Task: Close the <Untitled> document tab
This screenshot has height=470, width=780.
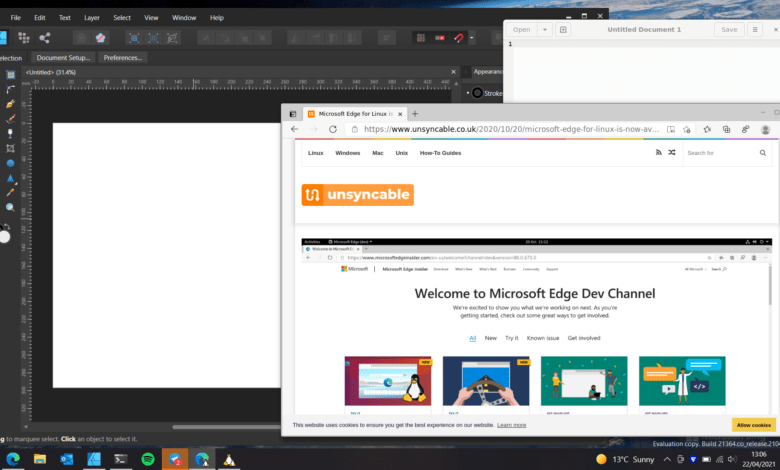Action: (x=453, y=72)
